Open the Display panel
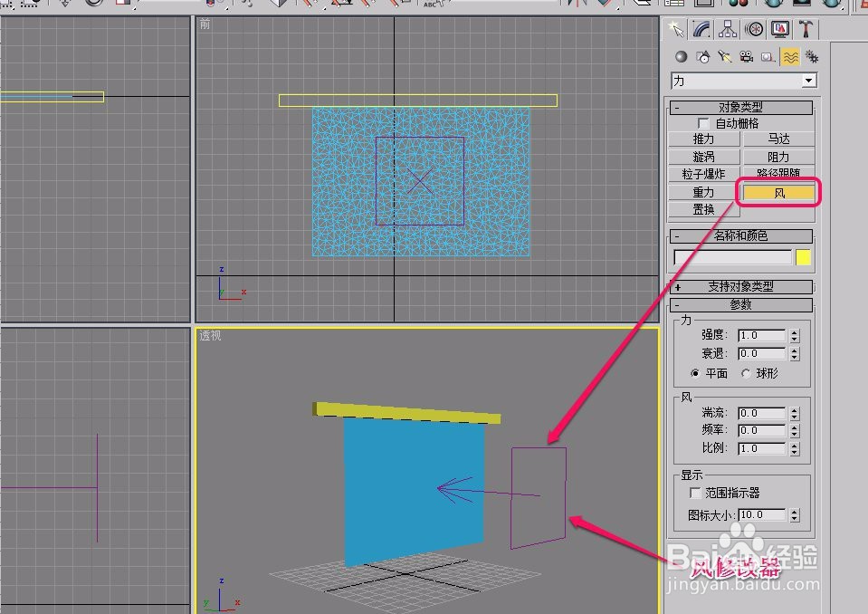Screen dimensions: 868x614 point(777,29)
